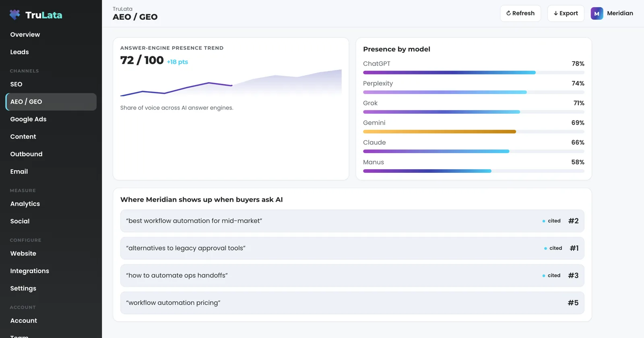Click the Perplexity presence bar
The image size is (644, 338).
473,92
